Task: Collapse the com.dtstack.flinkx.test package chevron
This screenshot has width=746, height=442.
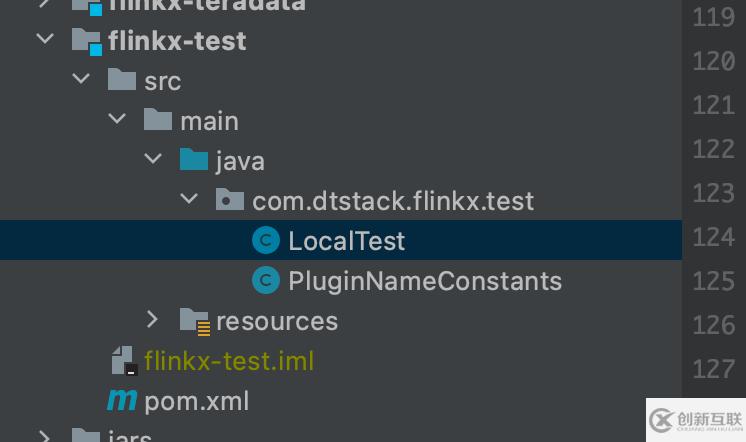Action: pos(188,200)
